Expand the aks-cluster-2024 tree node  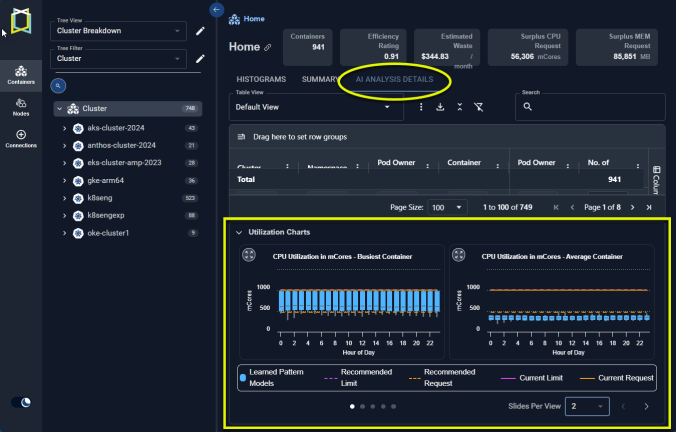coord(64,128)
